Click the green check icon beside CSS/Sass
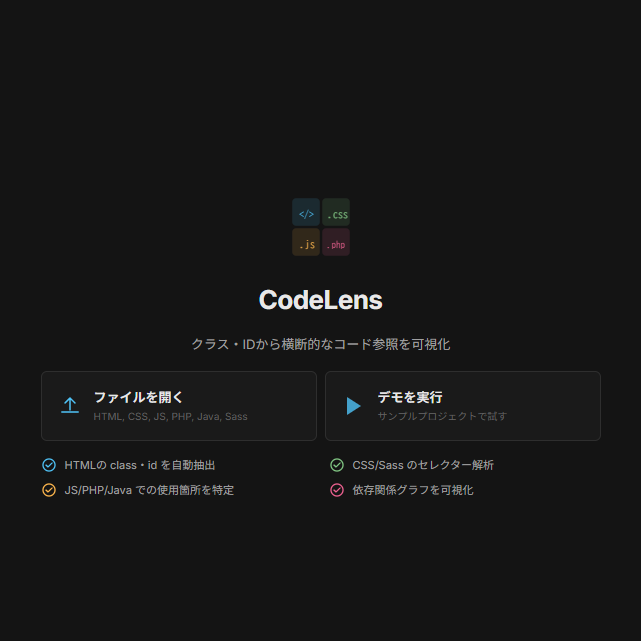Image resolution: width=641 pixels, height=641 pixels. [337, 465]
